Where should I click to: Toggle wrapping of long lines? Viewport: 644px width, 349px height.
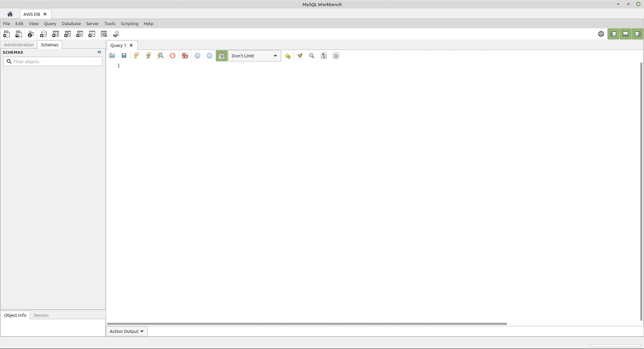(x=335, y=55)
